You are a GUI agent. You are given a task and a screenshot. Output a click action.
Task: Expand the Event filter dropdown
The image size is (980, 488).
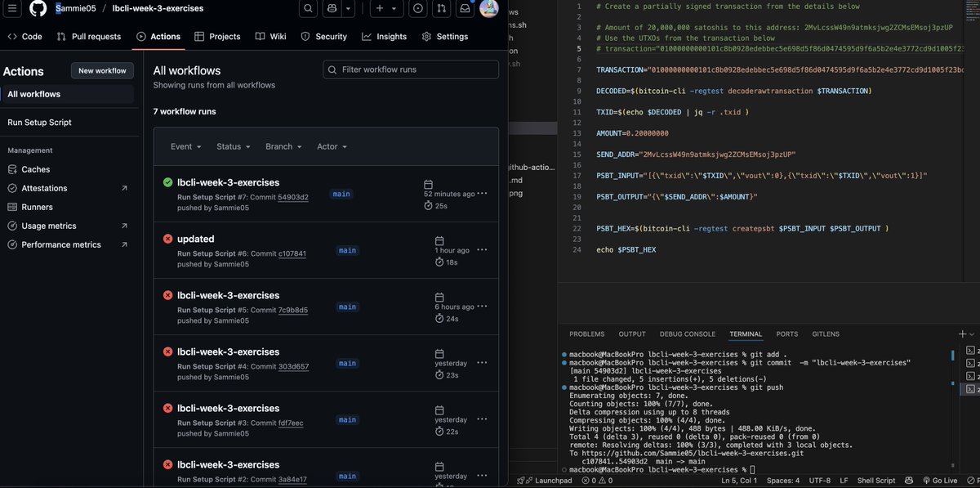pyautogui.click(x=185, y=146)
